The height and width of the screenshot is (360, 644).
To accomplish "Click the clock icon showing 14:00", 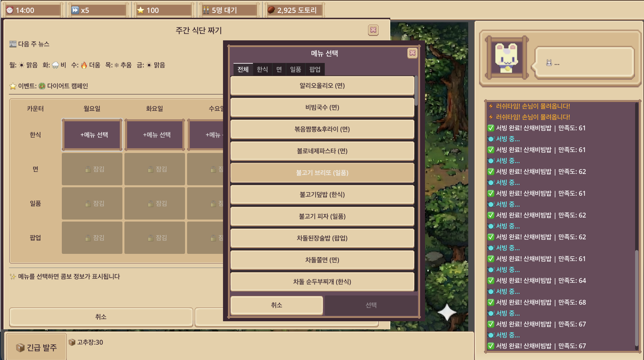I will tap(10, 10).
